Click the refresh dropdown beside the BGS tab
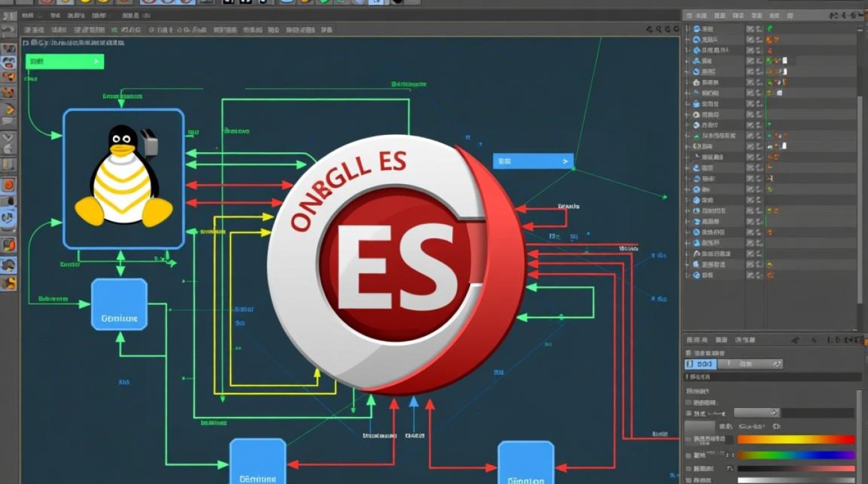The height and width of the screenshot is (484, 868). [778, 364]
